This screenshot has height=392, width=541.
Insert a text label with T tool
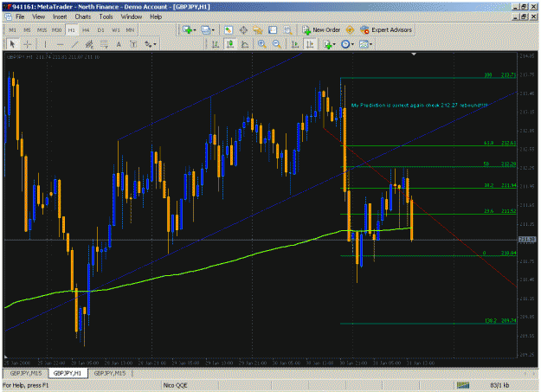click(133, 44)
